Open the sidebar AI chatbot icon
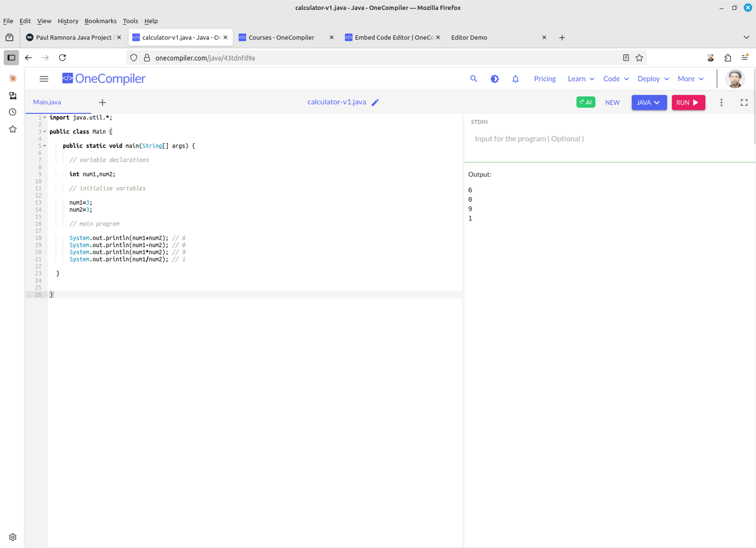Screen dimensions: 756x548 tap(13, 78)
